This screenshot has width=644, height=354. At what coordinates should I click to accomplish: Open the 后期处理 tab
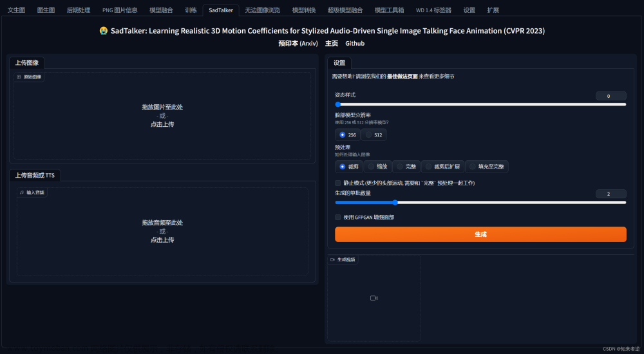click(79, 10)
